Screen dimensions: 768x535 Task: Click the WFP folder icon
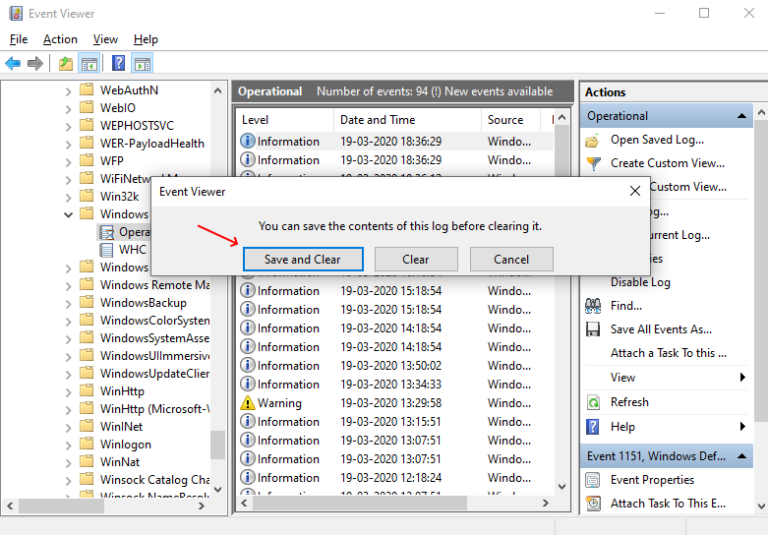[87, 160]
